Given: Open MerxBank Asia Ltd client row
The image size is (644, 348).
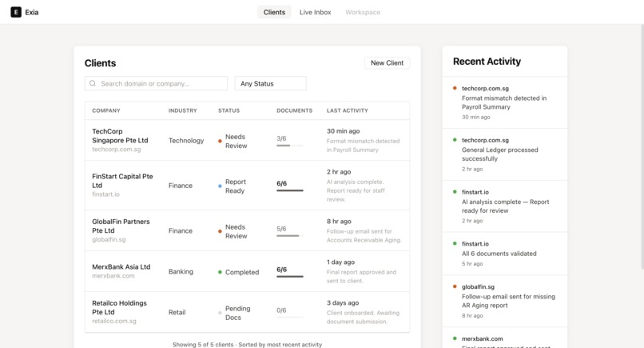Looking at the screenshot, I should pyautogui.click(x=247, y=271).
